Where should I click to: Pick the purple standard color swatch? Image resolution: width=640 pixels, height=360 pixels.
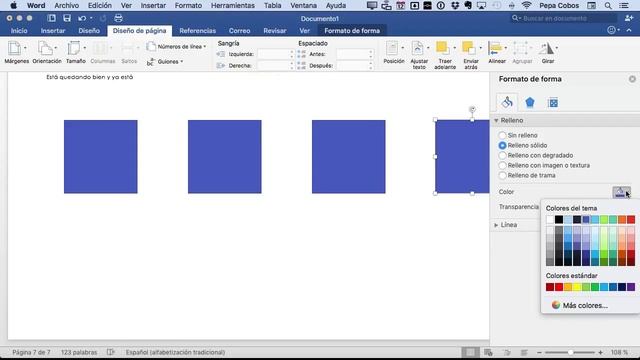(x=631, y=287)
